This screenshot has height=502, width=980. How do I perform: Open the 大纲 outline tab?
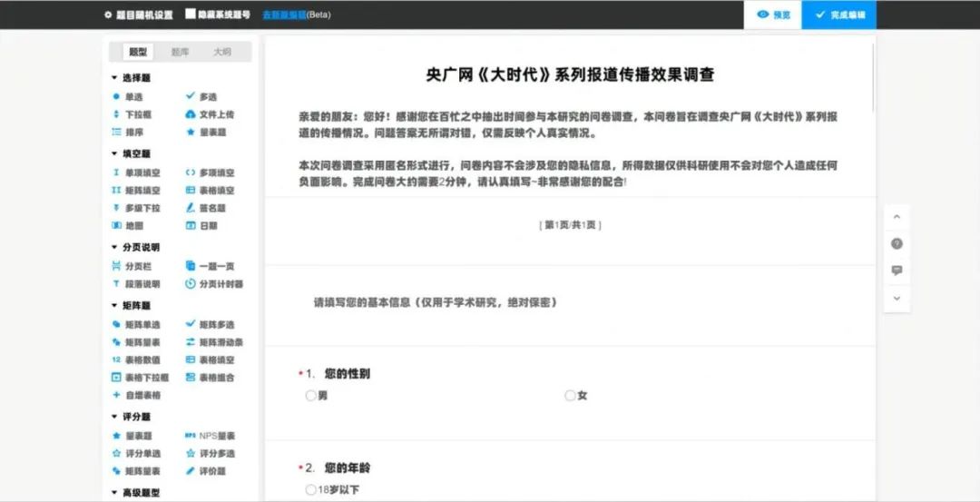pyautogui.click(x=221, y=53)
